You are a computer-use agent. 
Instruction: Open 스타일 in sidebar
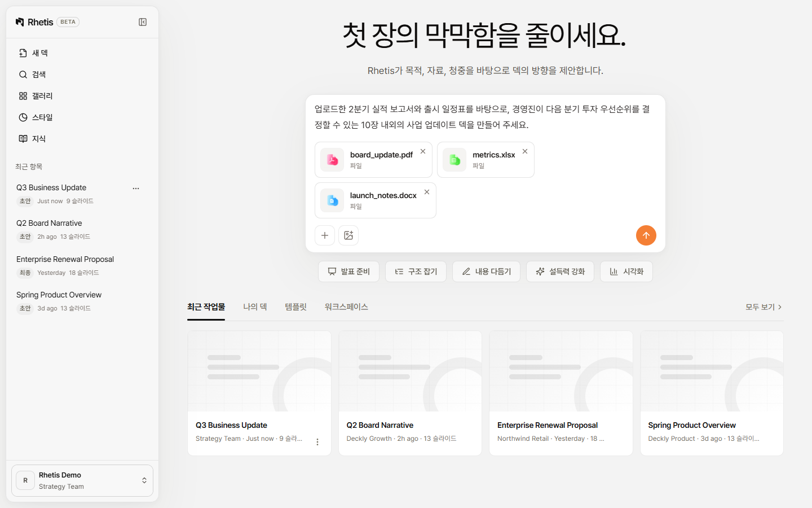[82, 117]
